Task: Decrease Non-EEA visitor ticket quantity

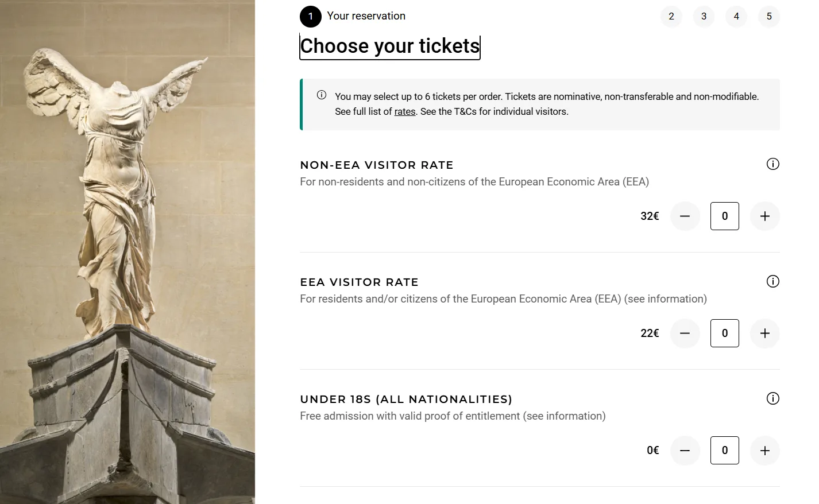Action: 685,216
